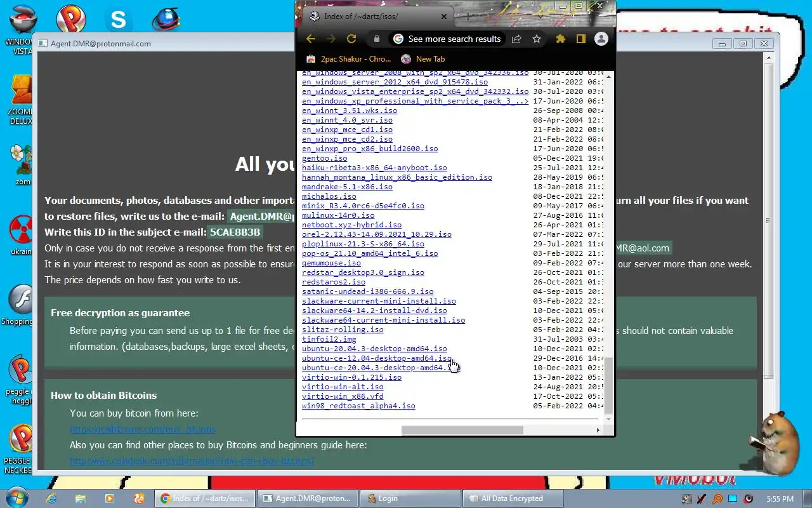Click Chrome page horizontal scrollbar thumb
Image resolution: width=812 pixels, height=508 pixels.
coord(462,430)
